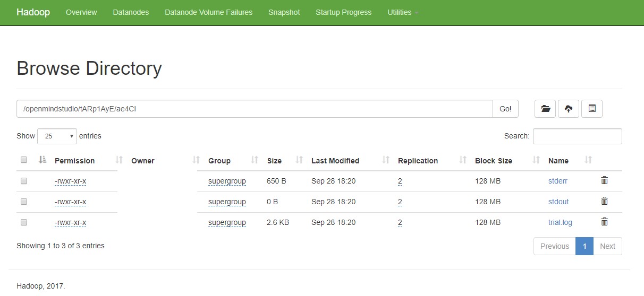The image size is (644, 296).
Task: Sort table by Size column arrows
Action: 299,160
